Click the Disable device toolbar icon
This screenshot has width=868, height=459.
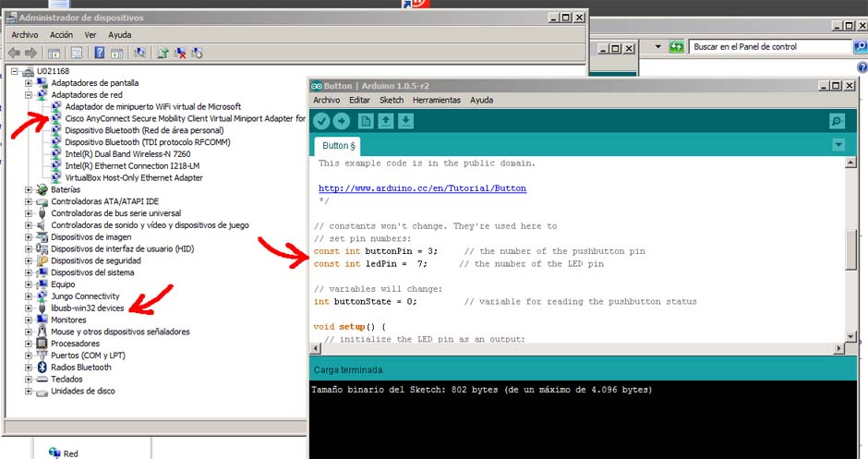[x=197, y=54]
